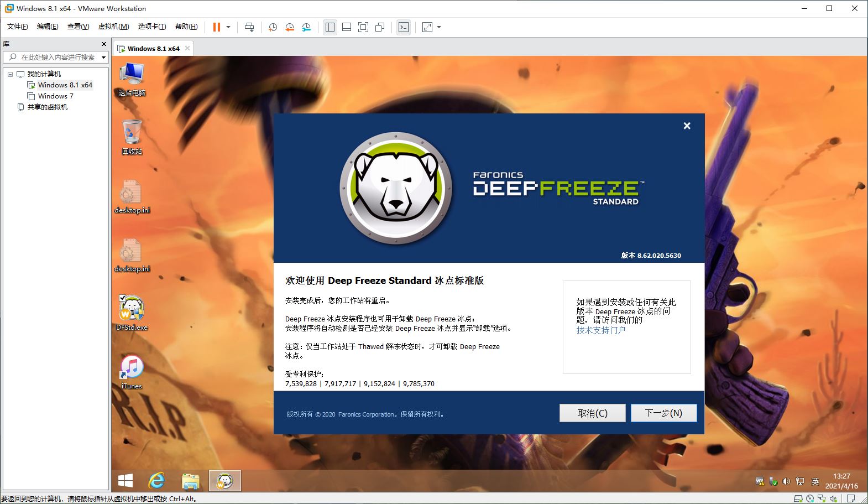The width and height of the screenshot is (868, 504).
Task: Take a snapshot of the virtual machine
Action: point(273,27)
